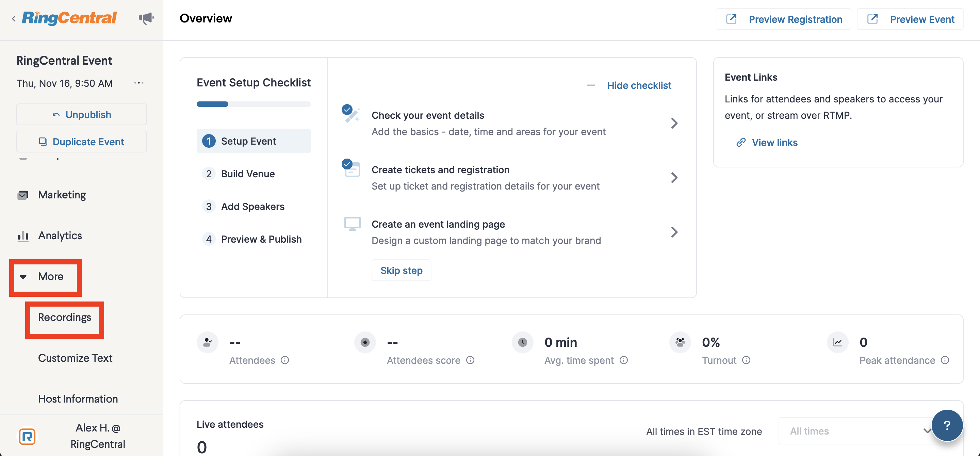Expand Create an event landing page chevron
This screenshot has width=980, height=456.
[x=674, y=232]
